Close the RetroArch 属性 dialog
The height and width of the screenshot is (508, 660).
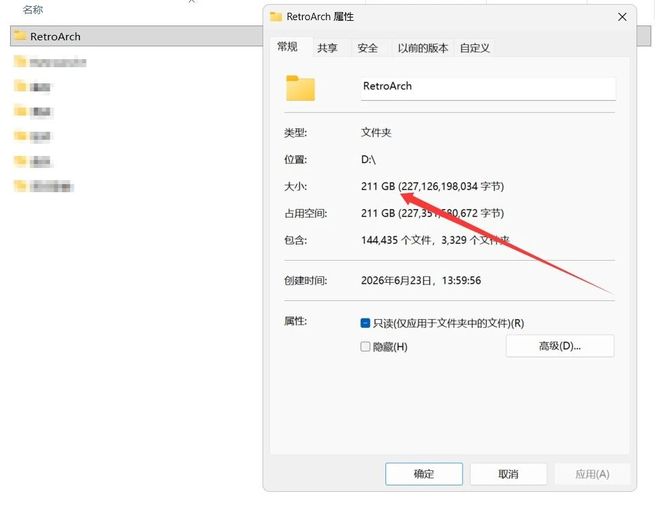pos(622,17)
